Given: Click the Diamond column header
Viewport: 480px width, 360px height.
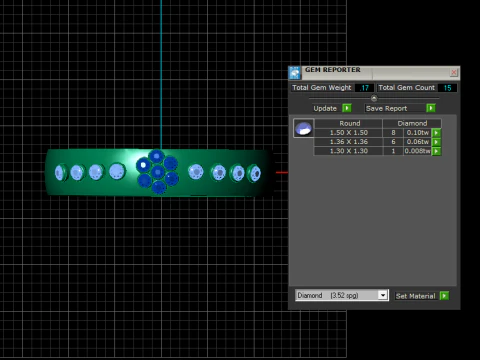Looking at the screenshot, I should (x=412, y=123).
